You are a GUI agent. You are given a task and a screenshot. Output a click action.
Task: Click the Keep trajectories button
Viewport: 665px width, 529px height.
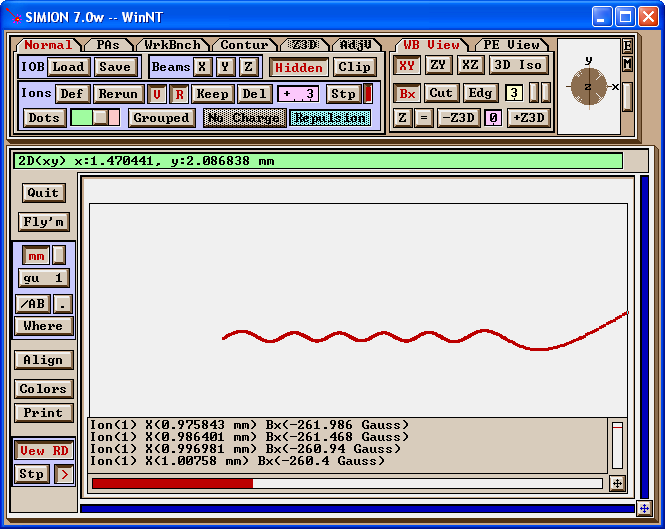212,94
